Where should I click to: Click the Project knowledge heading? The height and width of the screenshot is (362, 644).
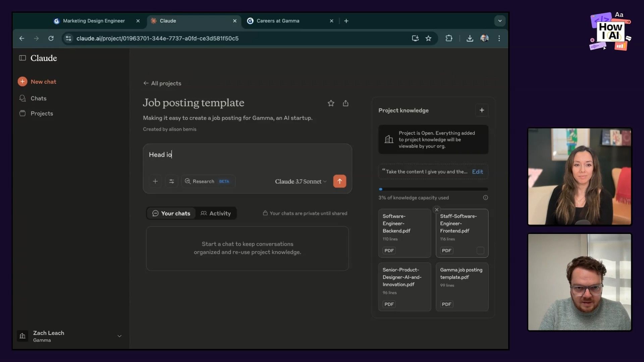pos(404,110)
